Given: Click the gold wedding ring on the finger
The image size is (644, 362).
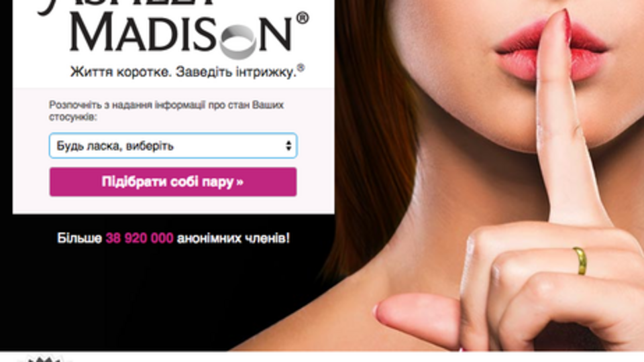Looking at the screenshot, I should click(580, 261).
